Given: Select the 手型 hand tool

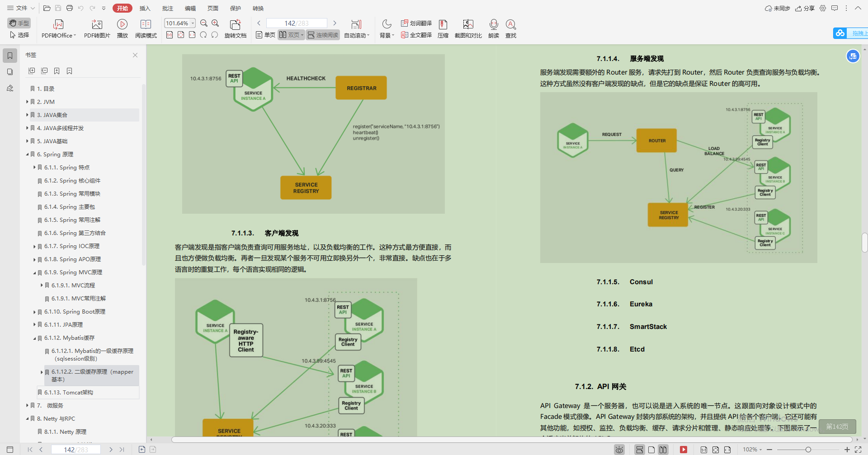Looking at the screenshot, I should tap(19, 23).
